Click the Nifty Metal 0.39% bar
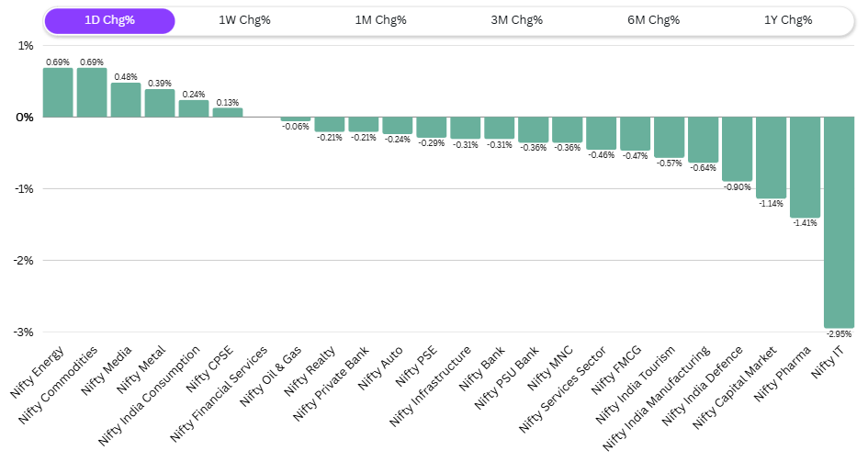 [x=160, y=103]
